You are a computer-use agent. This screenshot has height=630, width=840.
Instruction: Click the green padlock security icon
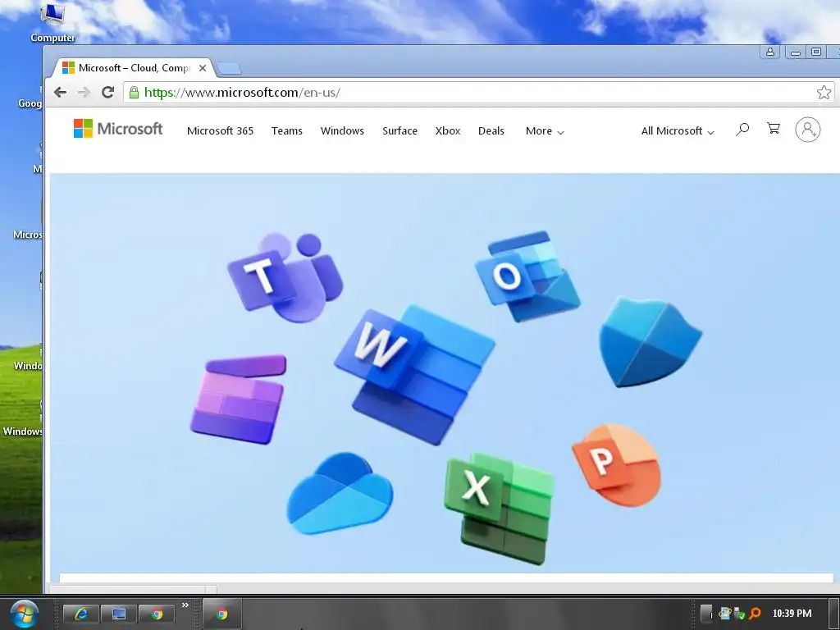tap(134, 92)
